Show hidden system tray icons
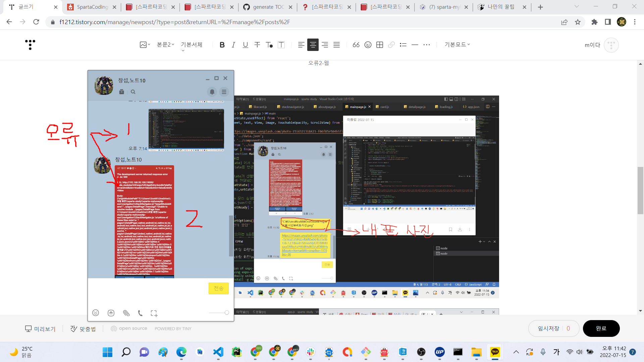Screen dimensions: 644x362 pos(516,352)
